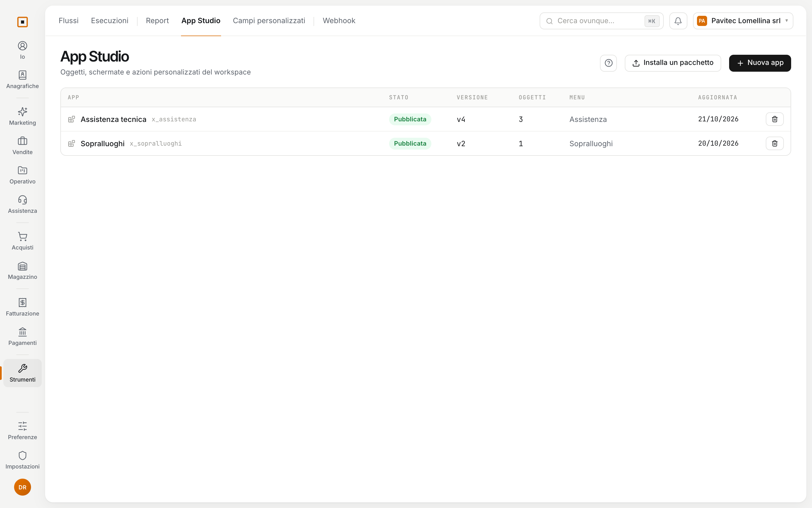This screenshot has width=812, height=508.
Task: Click Installa un pacchetto button
Action: (x=673, y=63)
